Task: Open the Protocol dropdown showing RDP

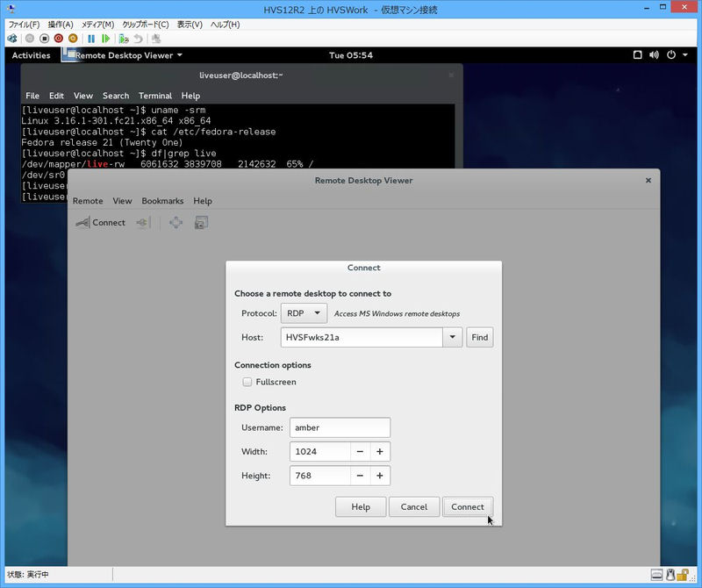Action: coord(304,313)
